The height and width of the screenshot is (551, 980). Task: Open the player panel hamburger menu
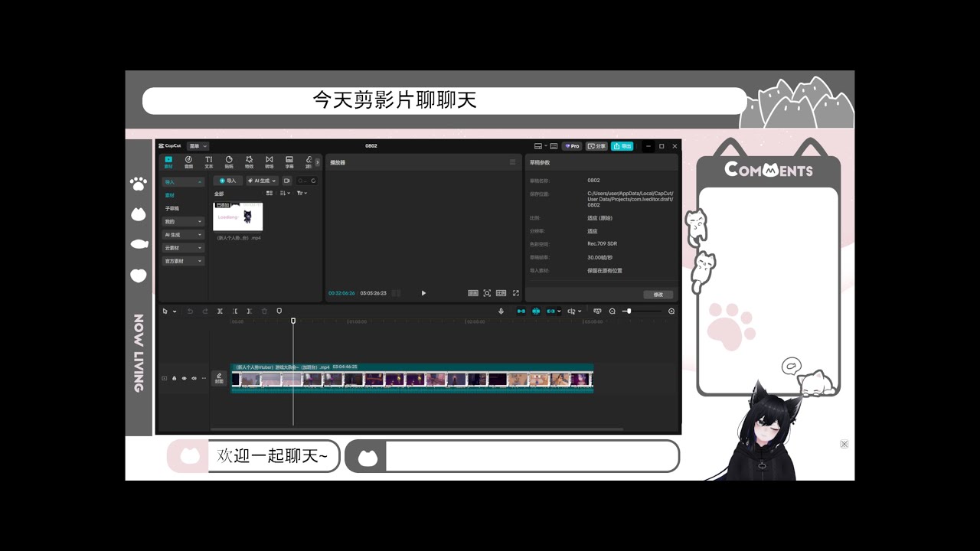pyautogui.click(x=513, y=162)
